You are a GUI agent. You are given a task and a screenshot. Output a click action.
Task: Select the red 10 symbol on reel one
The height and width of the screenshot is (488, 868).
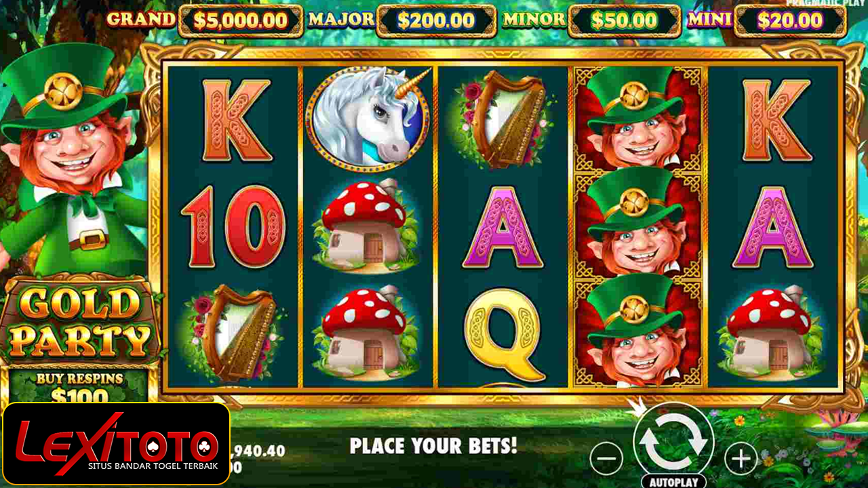point(233,227)
